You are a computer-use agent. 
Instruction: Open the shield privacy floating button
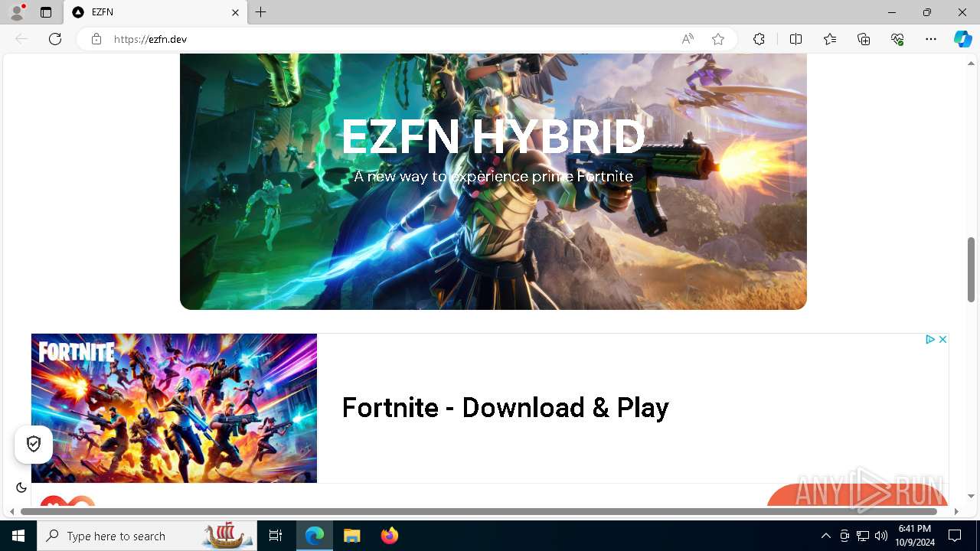click(x=34, y=445)
